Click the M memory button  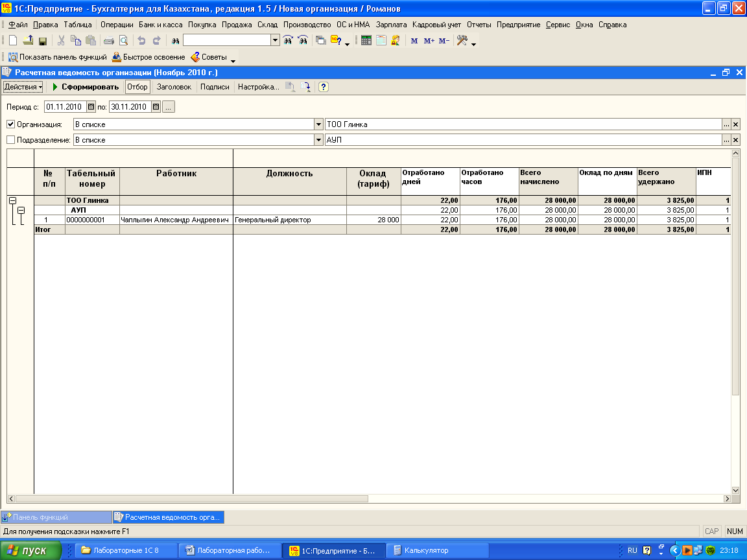click(x=414, y=41)
